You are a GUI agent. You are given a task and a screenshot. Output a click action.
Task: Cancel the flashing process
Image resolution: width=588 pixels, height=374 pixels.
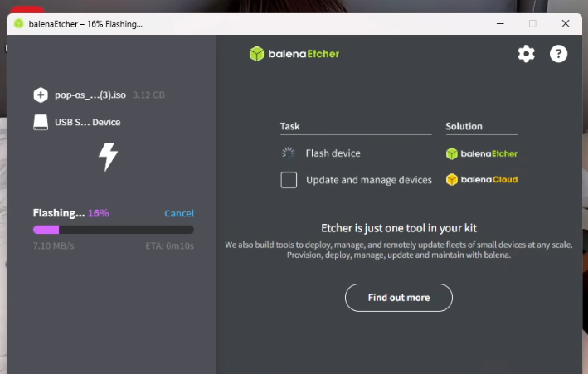179,213
